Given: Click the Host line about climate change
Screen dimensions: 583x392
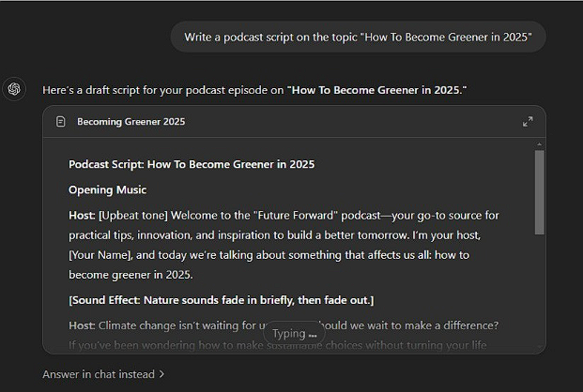Looking at the screenshot, I should tap(284, 325).
